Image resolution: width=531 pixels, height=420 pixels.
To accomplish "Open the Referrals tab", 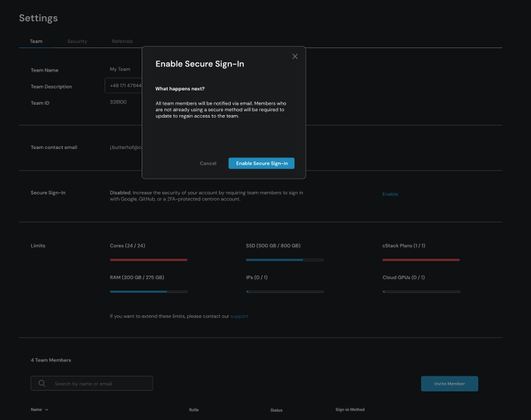I will pyautogui.click(x=122, y=42).
